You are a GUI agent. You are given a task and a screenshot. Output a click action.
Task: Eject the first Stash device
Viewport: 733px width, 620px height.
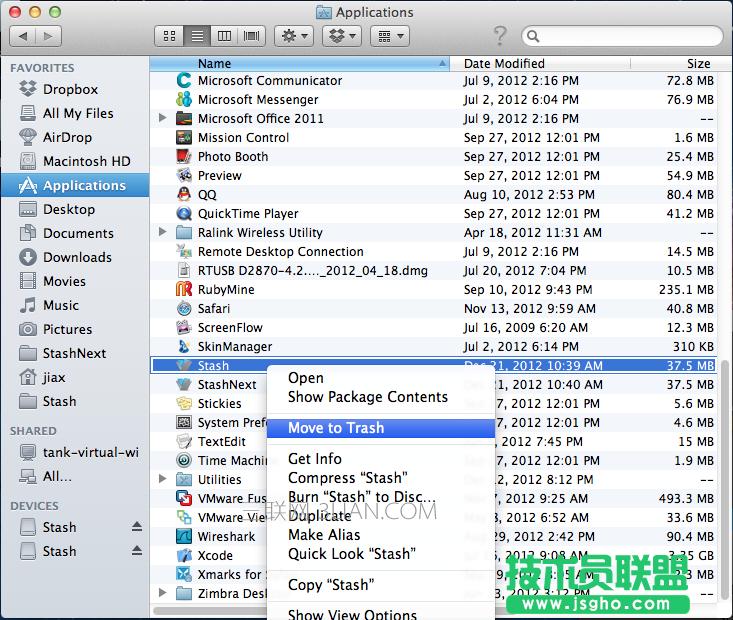point(137,527)
